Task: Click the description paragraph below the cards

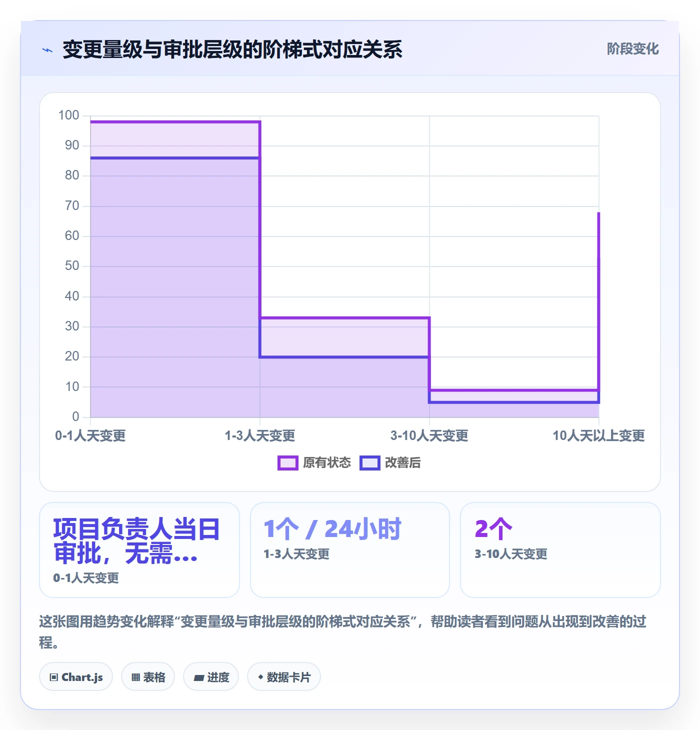Action: pos(343,632)
